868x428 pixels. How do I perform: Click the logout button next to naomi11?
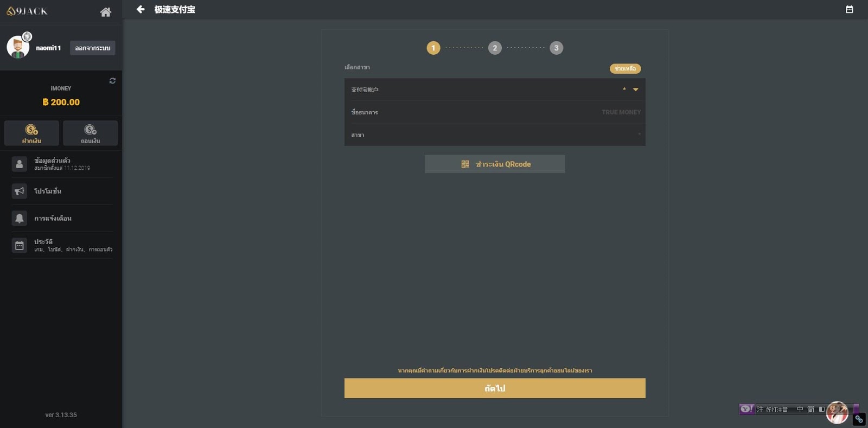93,48
